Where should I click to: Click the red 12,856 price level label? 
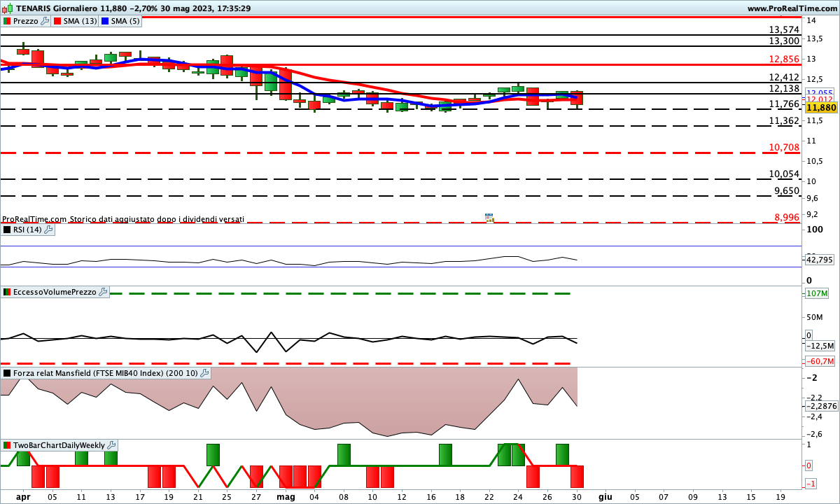[784, 59]
